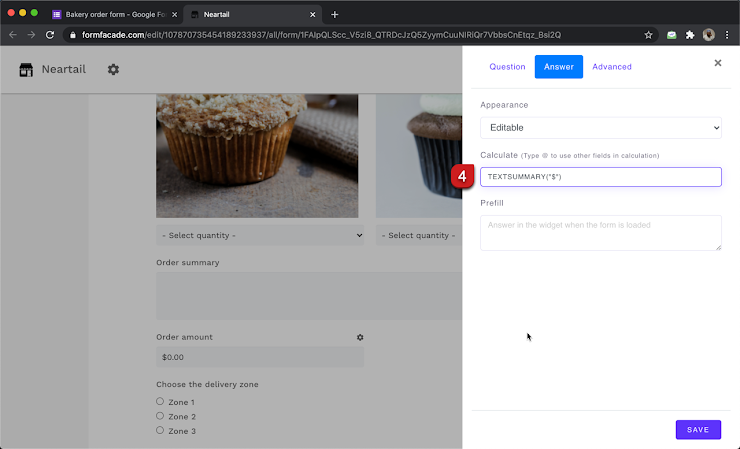This screenshot has width=740, height=449.
Task: Select Zone 1 delivery option
Action: 160,402
